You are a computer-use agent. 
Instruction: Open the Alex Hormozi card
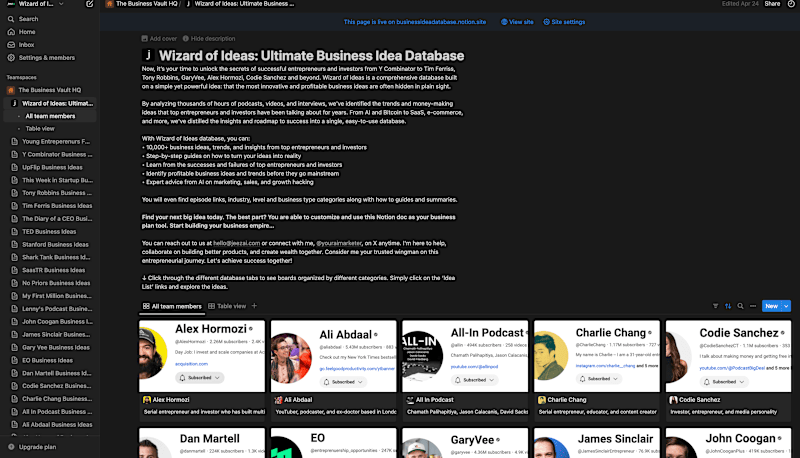point(202,371)
